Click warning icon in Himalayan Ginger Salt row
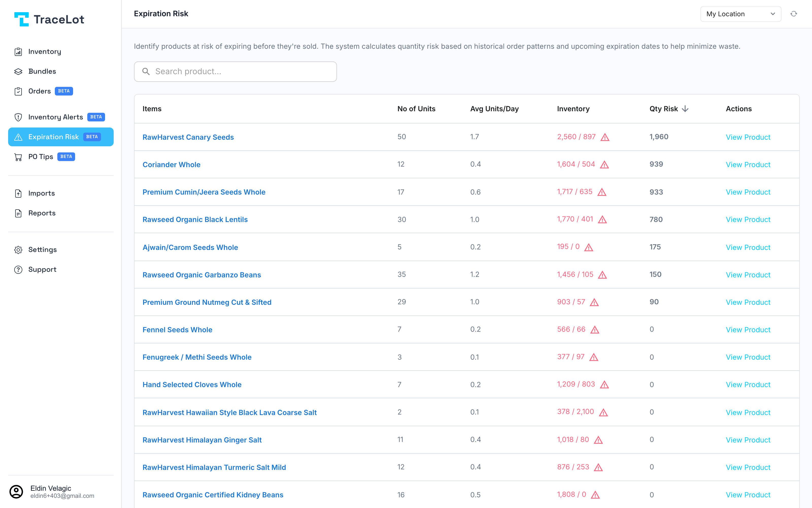 point(598,440)
